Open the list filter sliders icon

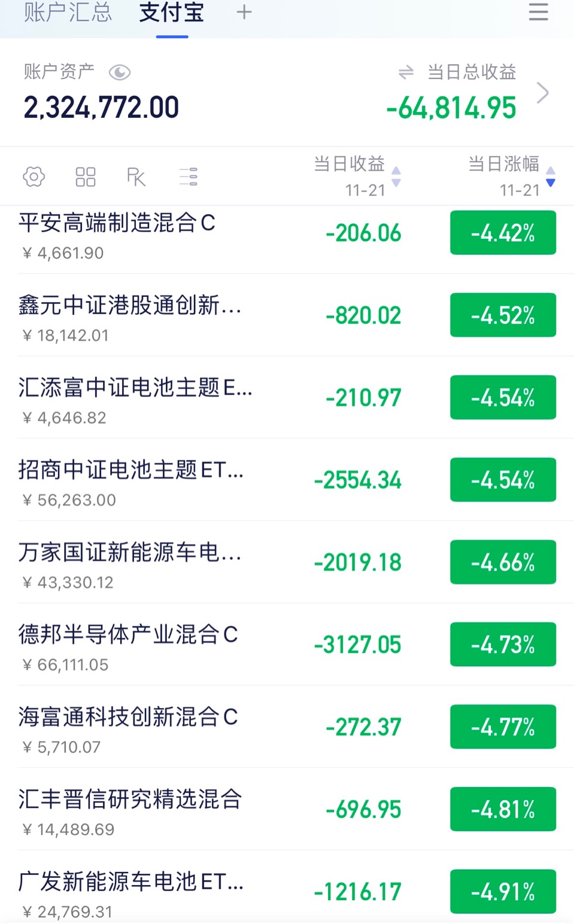click(189, 177)
